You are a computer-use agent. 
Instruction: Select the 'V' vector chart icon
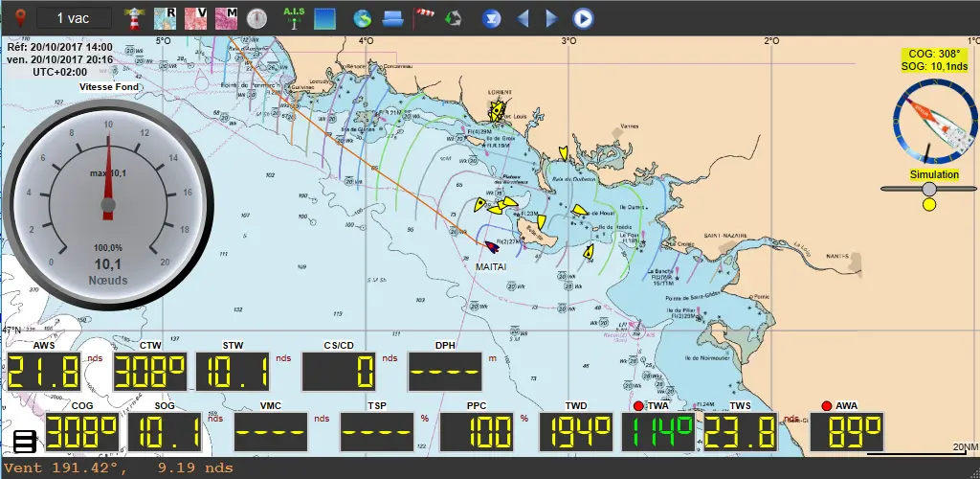(195, 19)
